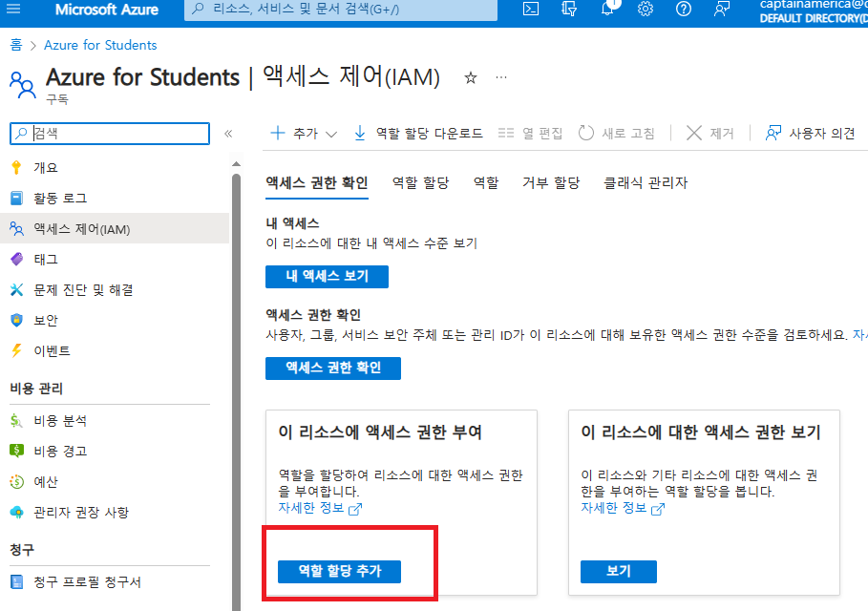Open the notifications bell
The height and width of the screenshot is (611, 868).
pos(607,9)
